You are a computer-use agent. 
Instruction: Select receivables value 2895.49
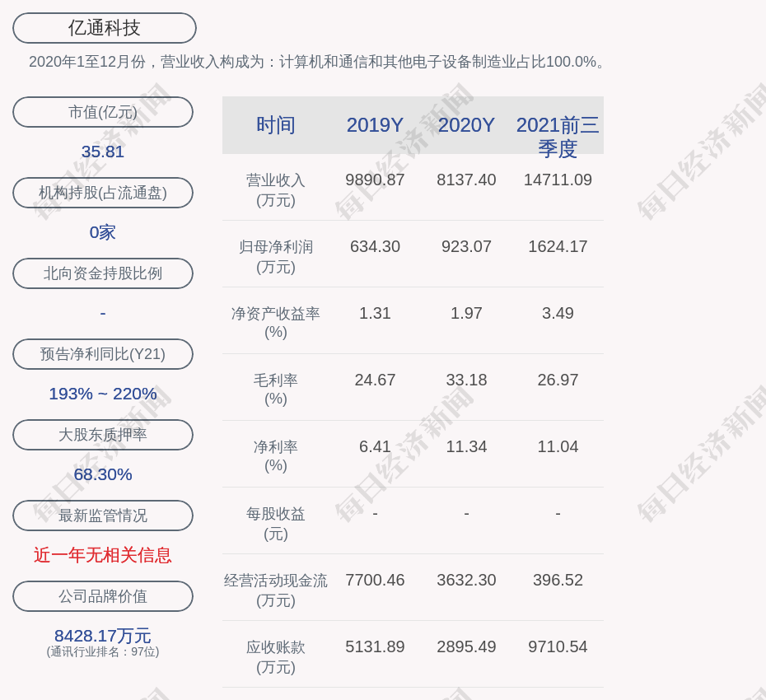click(x=466, y=646)
